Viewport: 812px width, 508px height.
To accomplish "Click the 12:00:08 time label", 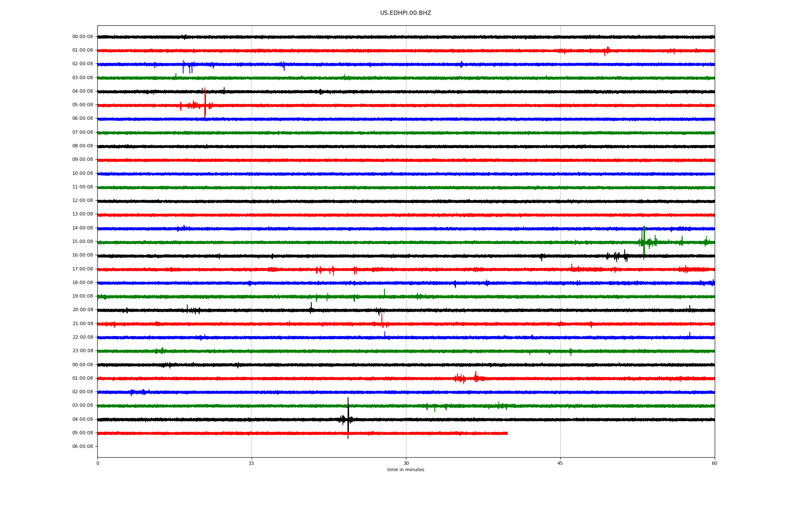I will point(82,201).
